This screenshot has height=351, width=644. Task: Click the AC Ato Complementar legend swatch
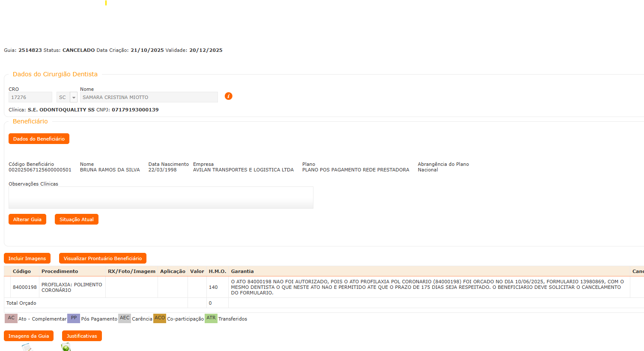pyautogui.click(x=11, y=318)
